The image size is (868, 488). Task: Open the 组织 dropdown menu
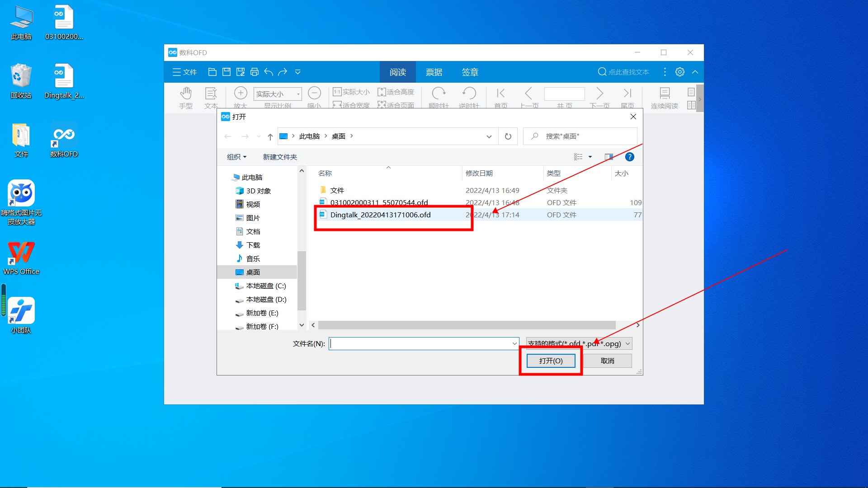point(236,157)
